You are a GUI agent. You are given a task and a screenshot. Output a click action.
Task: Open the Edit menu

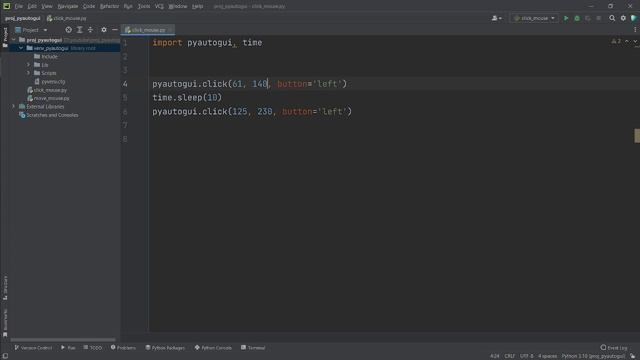click(x=32, y=6)
